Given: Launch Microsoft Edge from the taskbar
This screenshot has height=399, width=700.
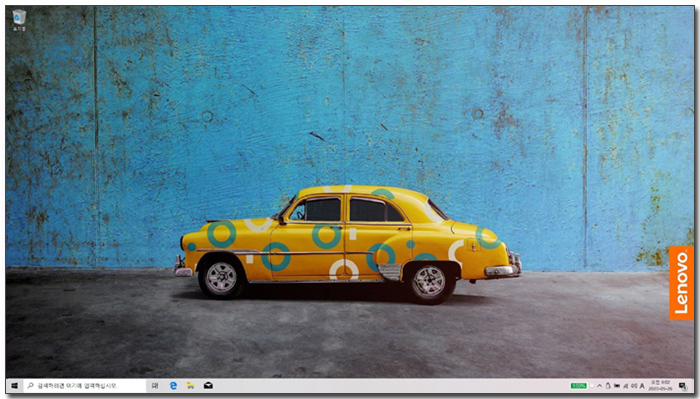Looking at the screenshot, I should pyautogui.click(x=173, y=385).
